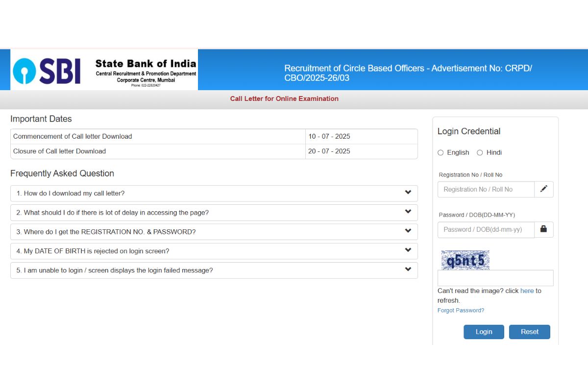Click 'Call Letter for Online Examination' heading
The image size is (588, 392).
point(284,98)
